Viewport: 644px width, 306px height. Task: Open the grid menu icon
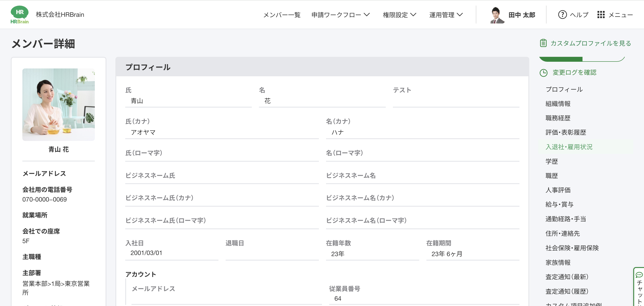coord(601,15)
